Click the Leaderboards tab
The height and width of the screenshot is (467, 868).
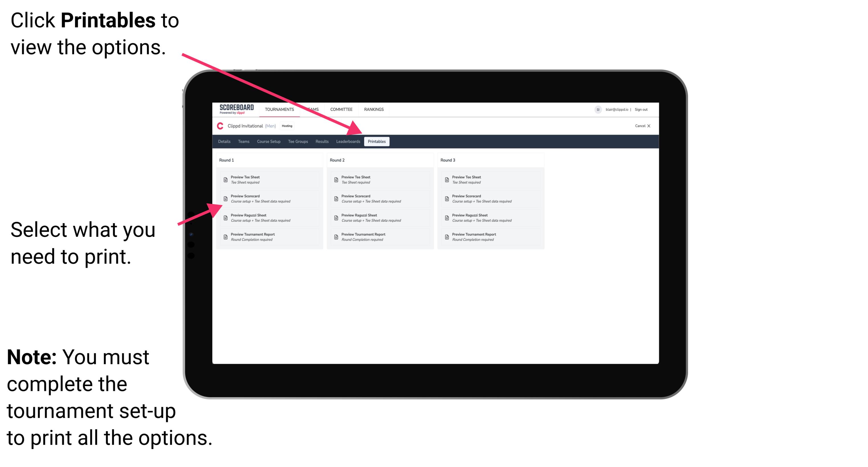pyautogui.click(x=348, y=142)
